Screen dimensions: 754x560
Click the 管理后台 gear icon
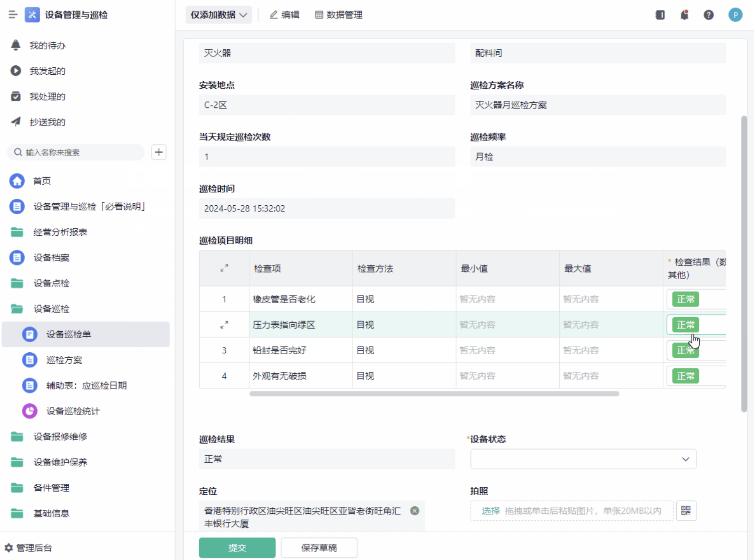pos(9,548)
